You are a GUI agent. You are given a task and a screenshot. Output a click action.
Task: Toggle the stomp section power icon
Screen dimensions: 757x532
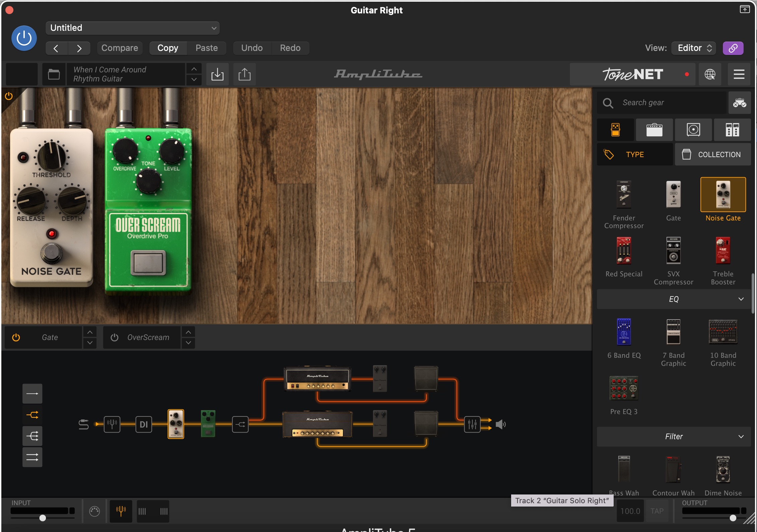point(9,96)
